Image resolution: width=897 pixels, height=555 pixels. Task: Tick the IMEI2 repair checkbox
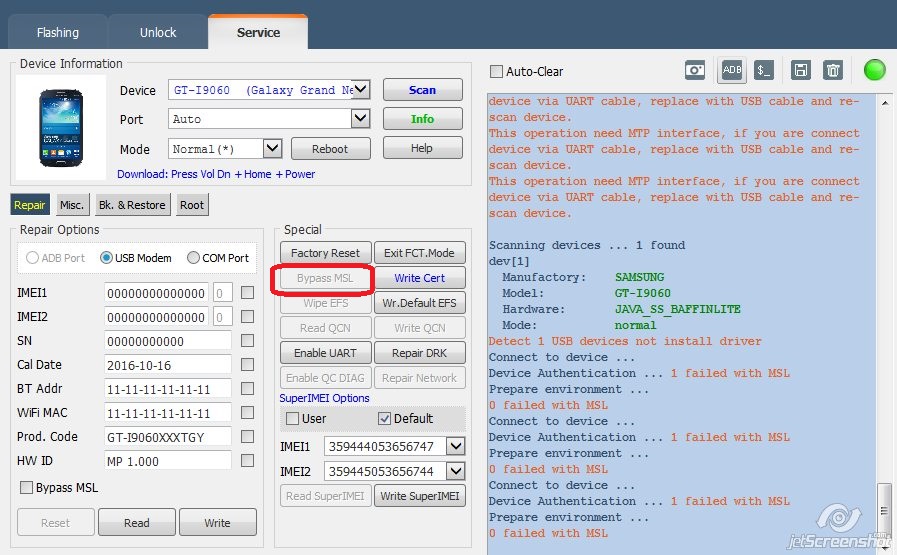[247, 316]
